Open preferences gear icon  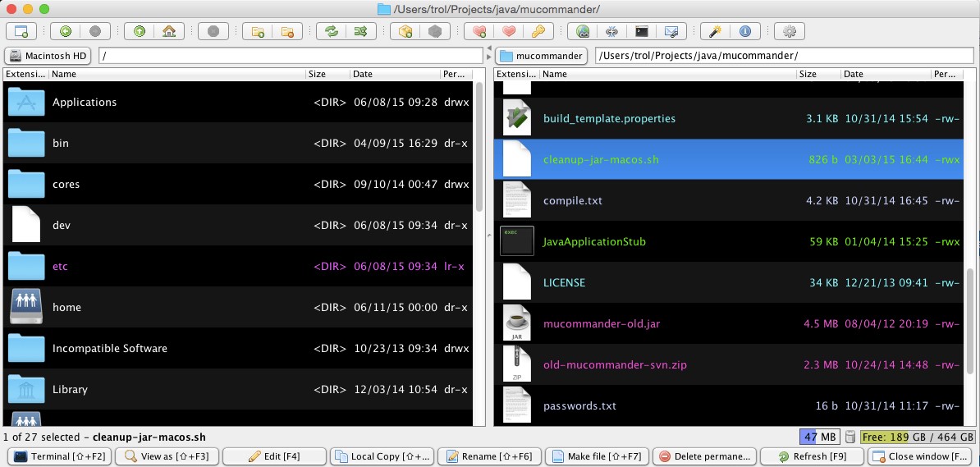tap(790, 31)
